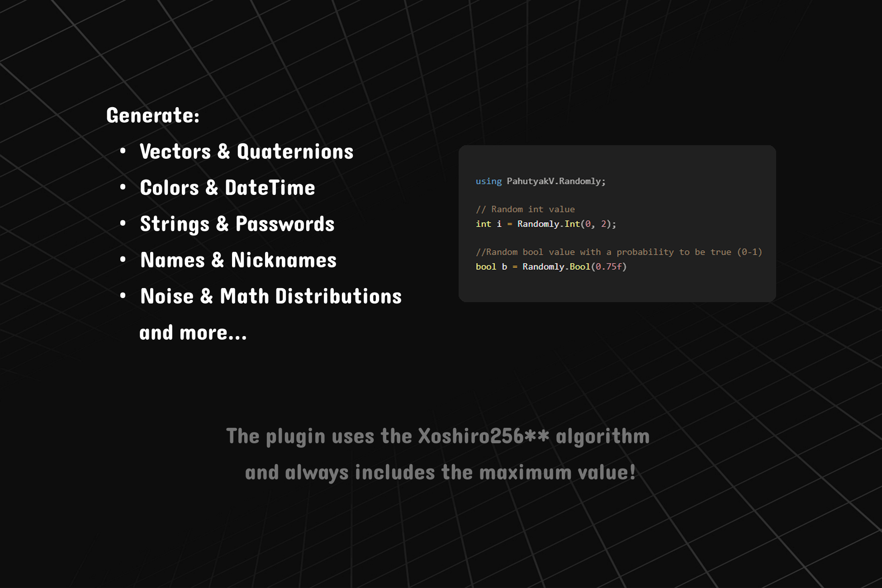Click the bullet dot beside Noise & Math
The width and height of the screenshot is (882, 588).
[123, 295]
